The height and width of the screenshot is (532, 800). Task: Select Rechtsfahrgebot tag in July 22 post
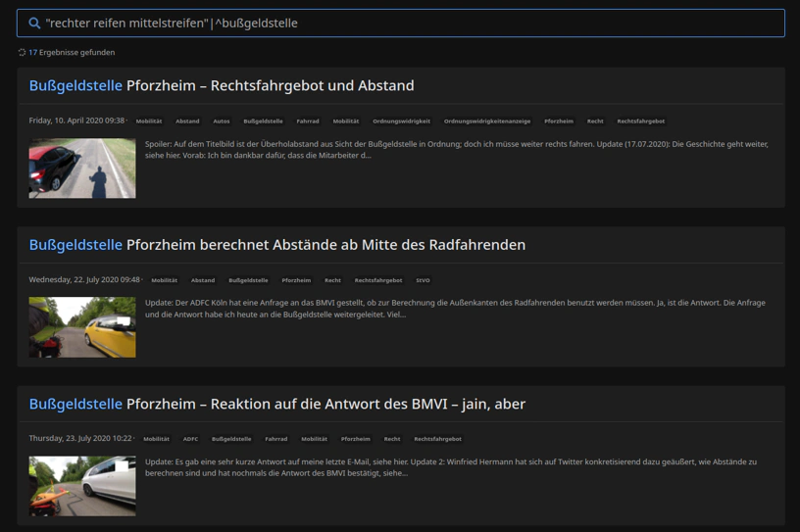[378, 280]
